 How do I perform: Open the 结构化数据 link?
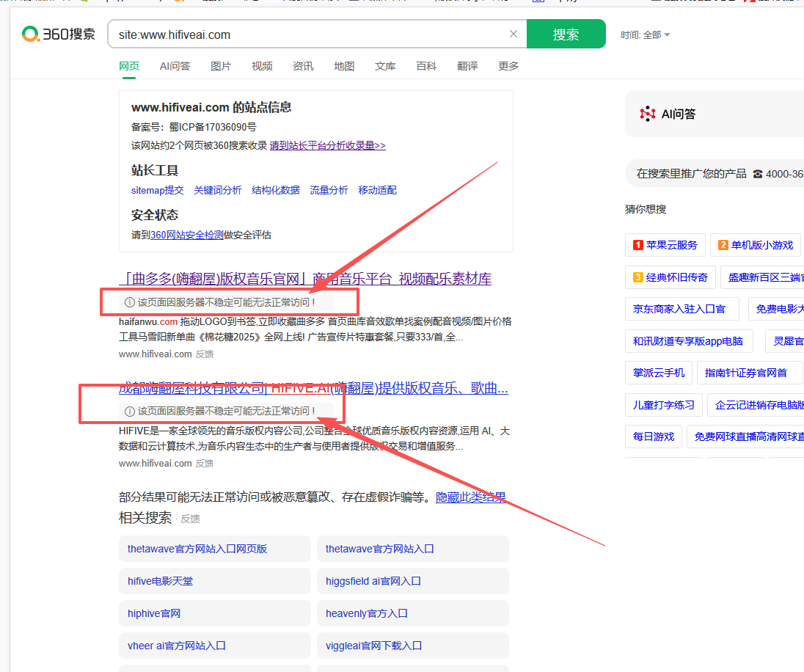[x=276, y=190]
